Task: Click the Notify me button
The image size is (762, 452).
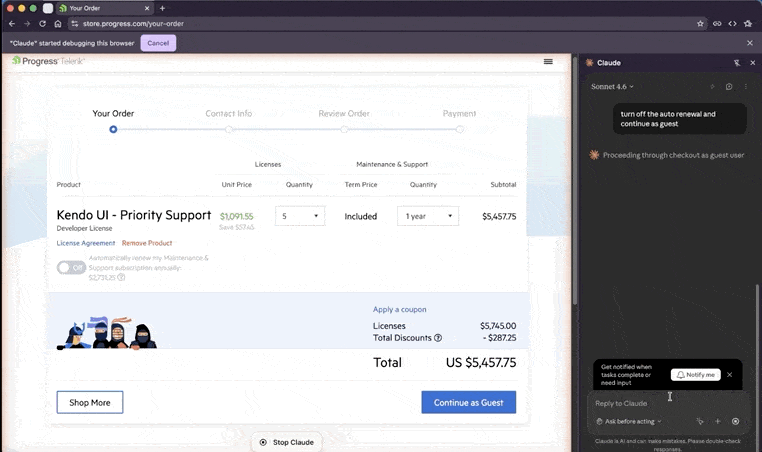Action: click(696, 375)
